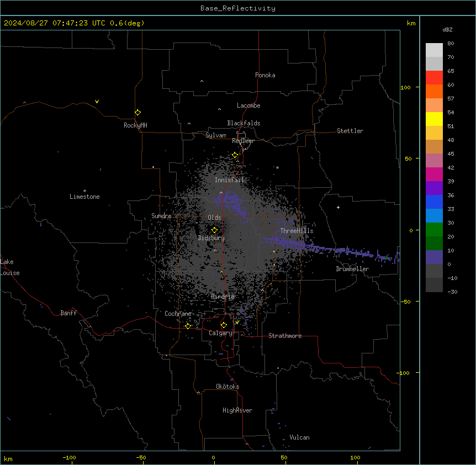Click the slate-purple 10 dBZ legend swatch
This screenshot has width=476, height=465.
(x=434, y=257)
